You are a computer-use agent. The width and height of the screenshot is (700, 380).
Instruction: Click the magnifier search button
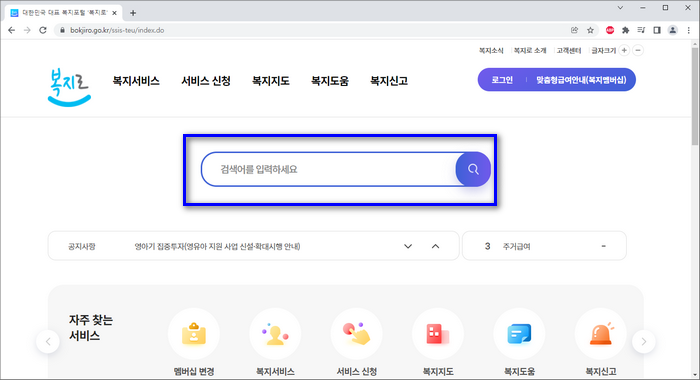pyautogui.click(x=473, y=169)
